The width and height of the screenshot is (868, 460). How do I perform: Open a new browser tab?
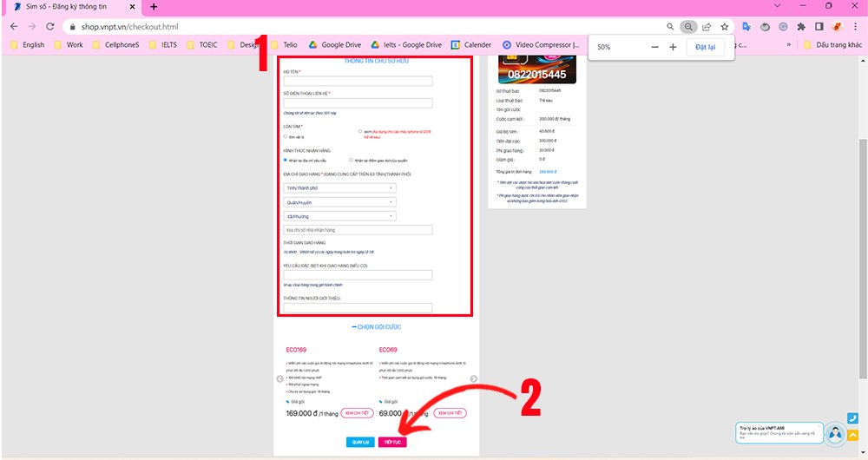click(x=154, y=7)
